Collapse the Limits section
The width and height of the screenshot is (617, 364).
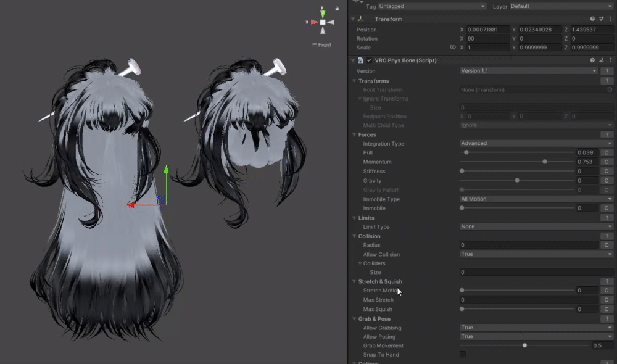click(354, 218)
